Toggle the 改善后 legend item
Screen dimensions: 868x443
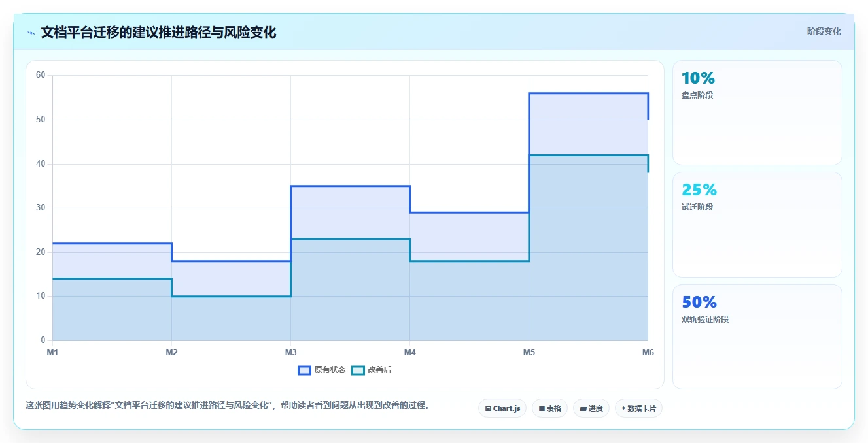(372, 370)
